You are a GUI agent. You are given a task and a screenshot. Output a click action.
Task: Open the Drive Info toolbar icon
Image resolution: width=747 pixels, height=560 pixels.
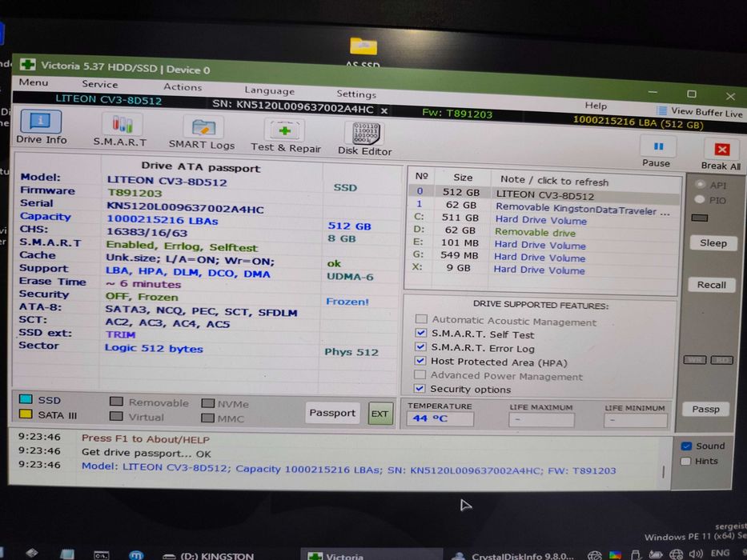pos(41,122)
